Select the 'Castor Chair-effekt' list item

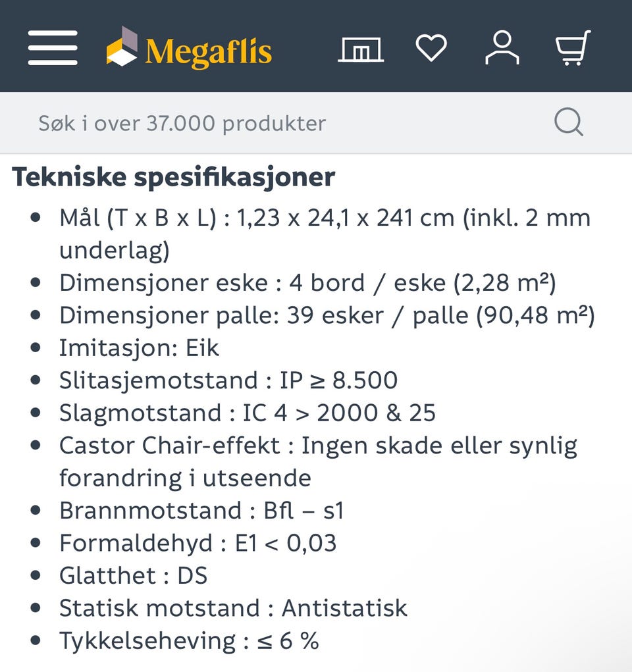point(318,461)
